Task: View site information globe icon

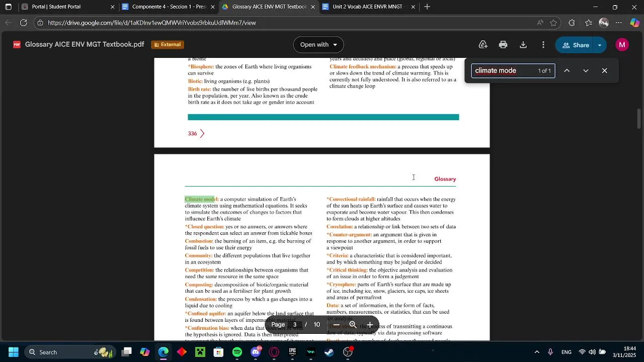Action: tap(40, 23)
